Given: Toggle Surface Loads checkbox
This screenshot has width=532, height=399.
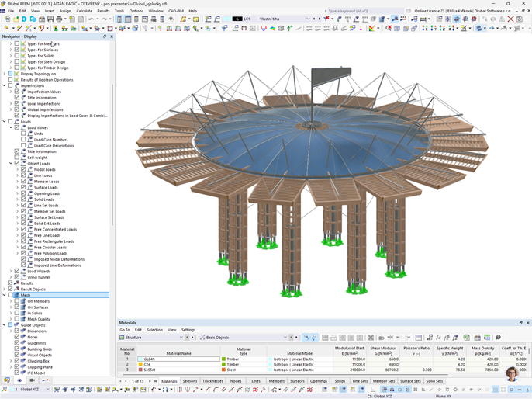Looking at the screenshot, I should coord(23,187).
